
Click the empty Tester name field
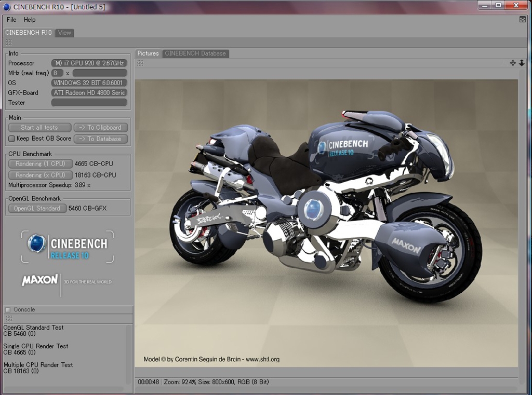[89, 102]
